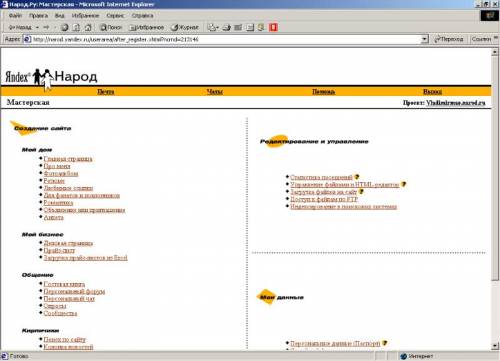500x361 pixels.
Task: Open the Сервис menu
Action: click(115, 15)
